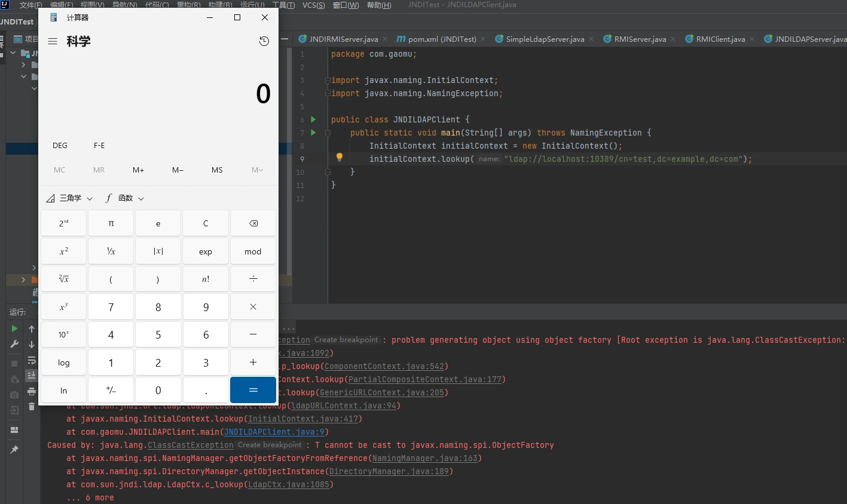Expand the 函数 functions dropdown

125,198
